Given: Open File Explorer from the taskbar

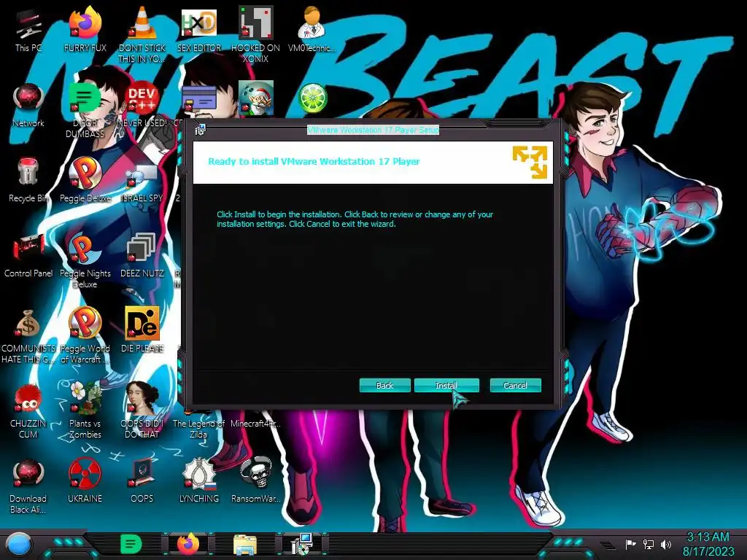Looking at the screenshot, I should 245,545.
